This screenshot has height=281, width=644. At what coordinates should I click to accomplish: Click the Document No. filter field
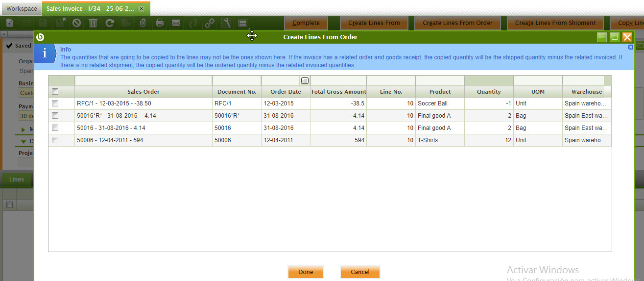(x=237, y=81)
